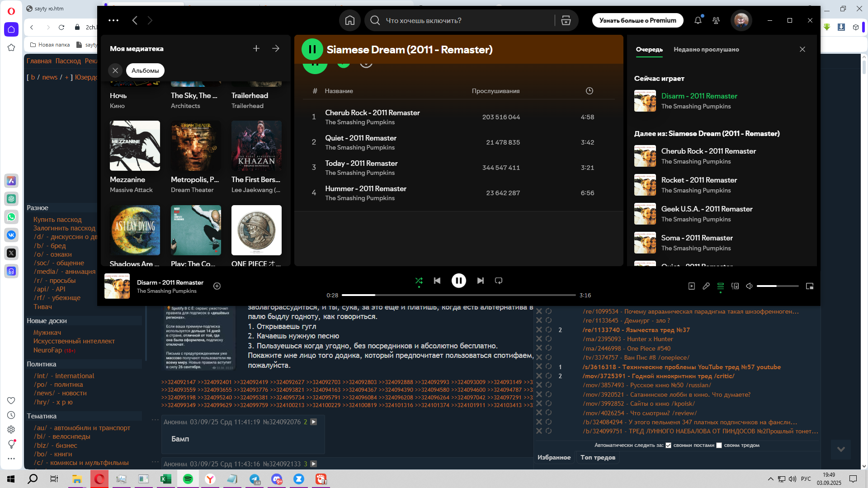
Task: Clear the library filter with the X chip
Action: point(115,70)
